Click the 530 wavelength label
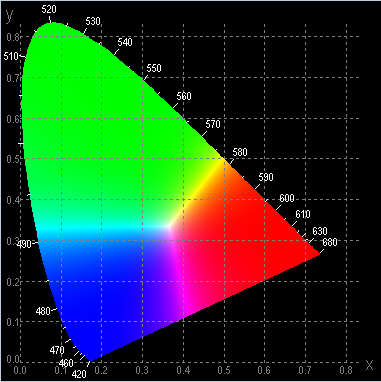381x382 pixels. (x=93, y=21)
